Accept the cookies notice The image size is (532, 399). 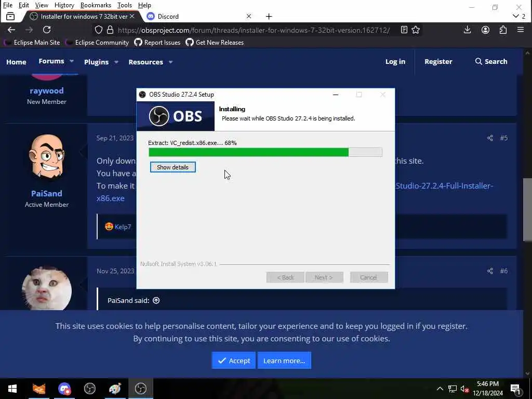(x=233, y=361)
